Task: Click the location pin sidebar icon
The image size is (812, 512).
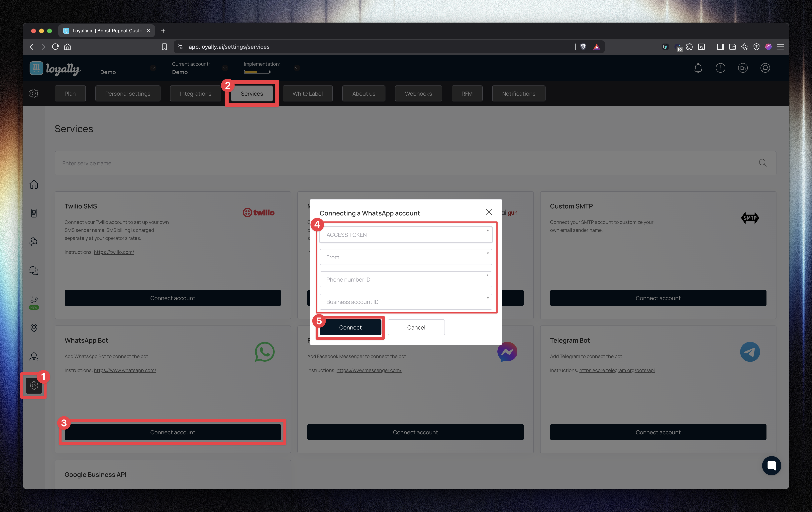Action: [34, 328]
